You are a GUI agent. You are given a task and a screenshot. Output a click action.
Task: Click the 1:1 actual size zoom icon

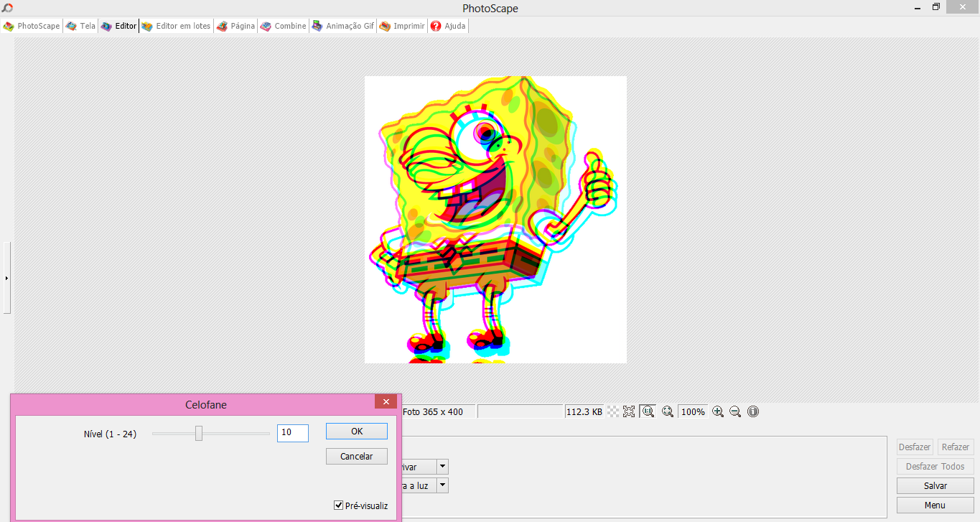tap(648, 411)
